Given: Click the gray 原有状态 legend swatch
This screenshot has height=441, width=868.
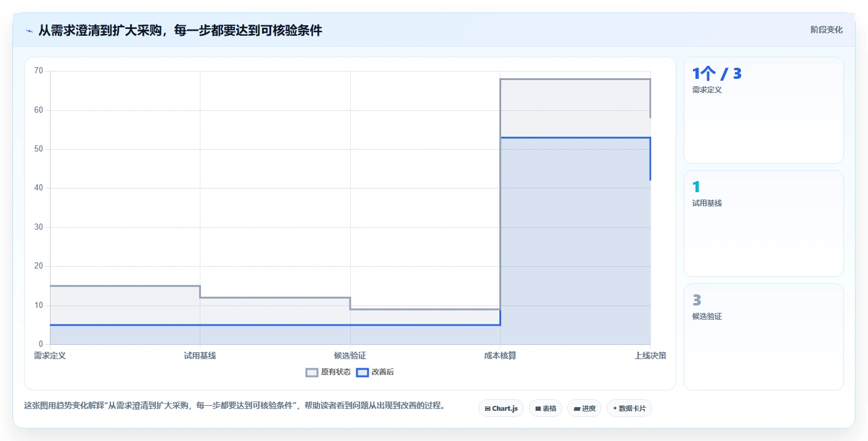Looking at the screenshot, I should pyautogui.click(x=312, y=372).
